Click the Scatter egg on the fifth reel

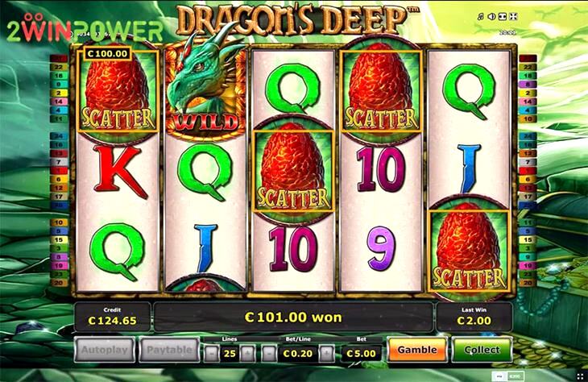coord(469,251)
